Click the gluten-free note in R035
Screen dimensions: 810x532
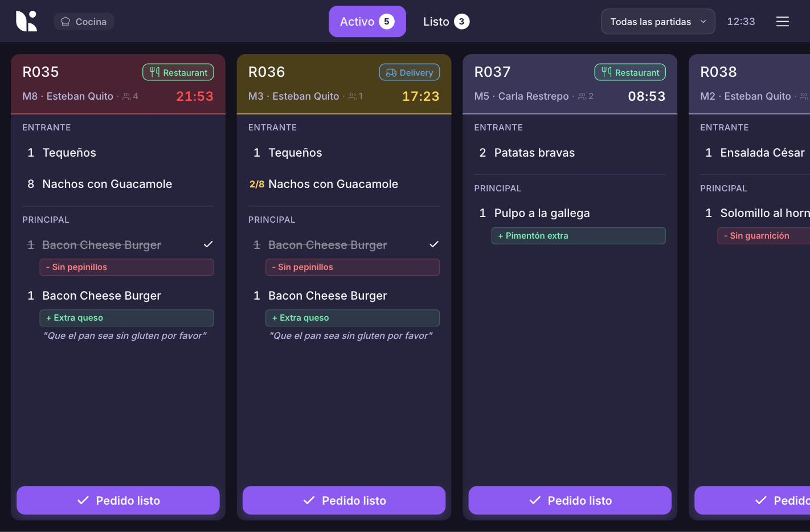pos(125,335)
